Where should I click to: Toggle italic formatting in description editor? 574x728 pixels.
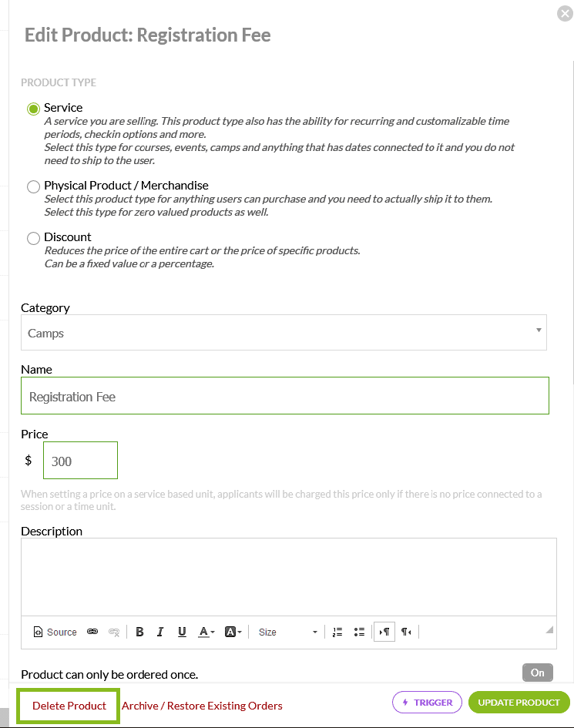tap(160, 632)
